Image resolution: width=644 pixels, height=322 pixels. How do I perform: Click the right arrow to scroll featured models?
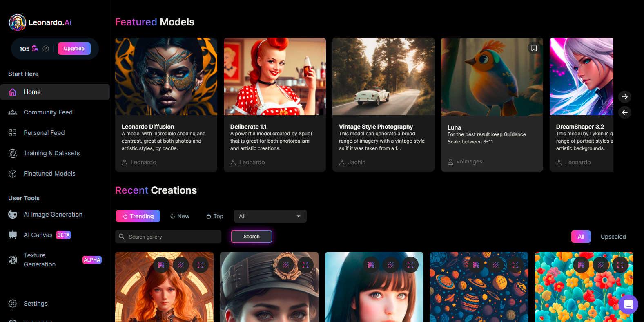pyautogui.click(x=624, y=97)
